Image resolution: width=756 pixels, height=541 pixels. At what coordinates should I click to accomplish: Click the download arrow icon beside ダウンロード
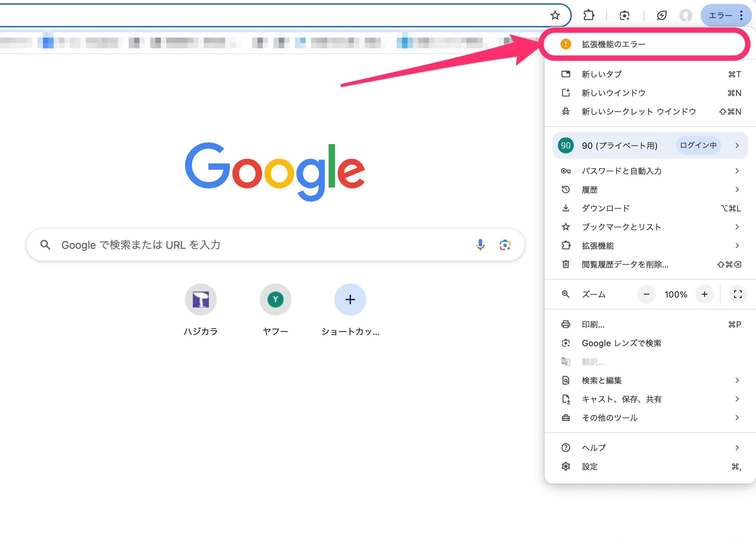tap(565, 208)
